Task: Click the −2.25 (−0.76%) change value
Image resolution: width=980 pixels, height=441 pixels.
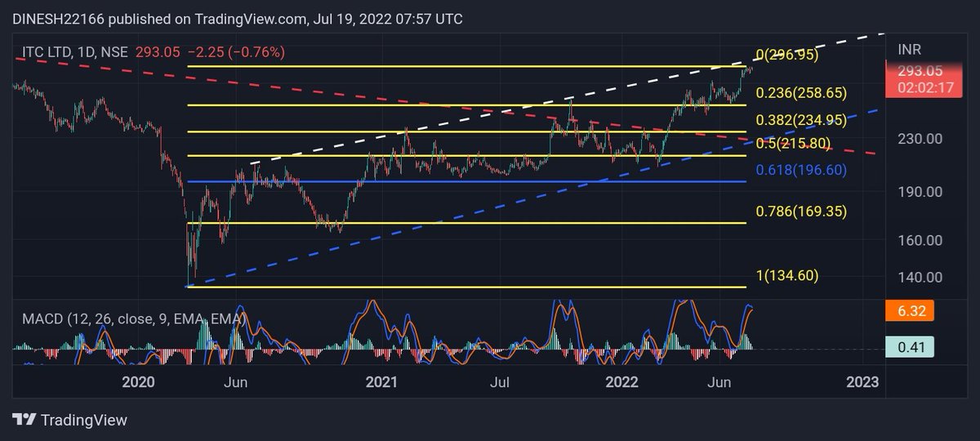Action: click(x=236, y=53)
